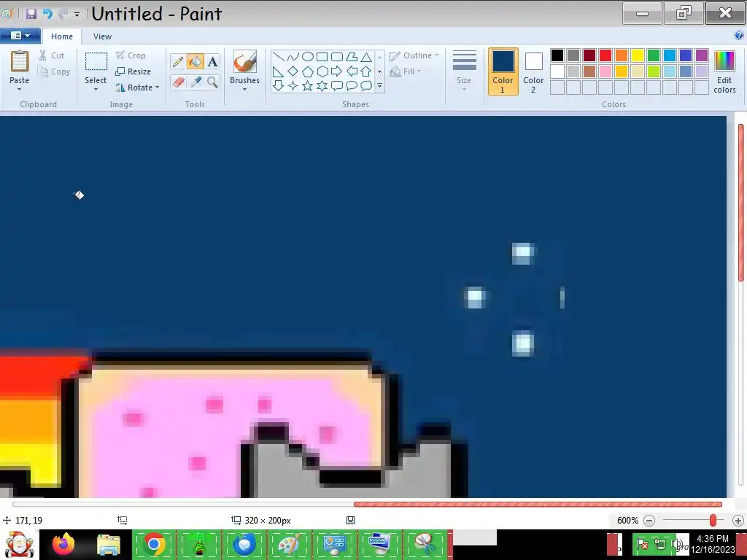The height and width of the screenshot is (560, 747).
Task: Choose the Polygon shape
Action: coord(352,57)
